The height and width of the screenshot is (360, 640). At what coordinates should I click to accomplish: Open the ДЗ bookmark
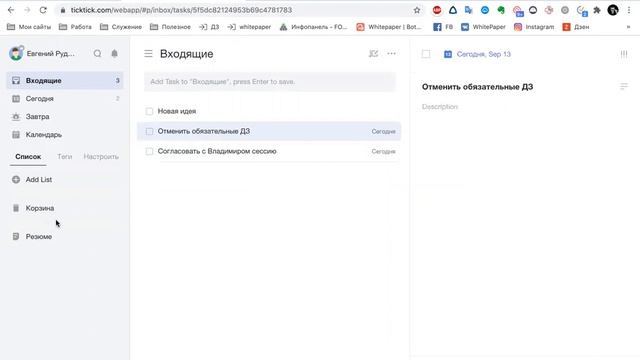click(x=209, y=27)
